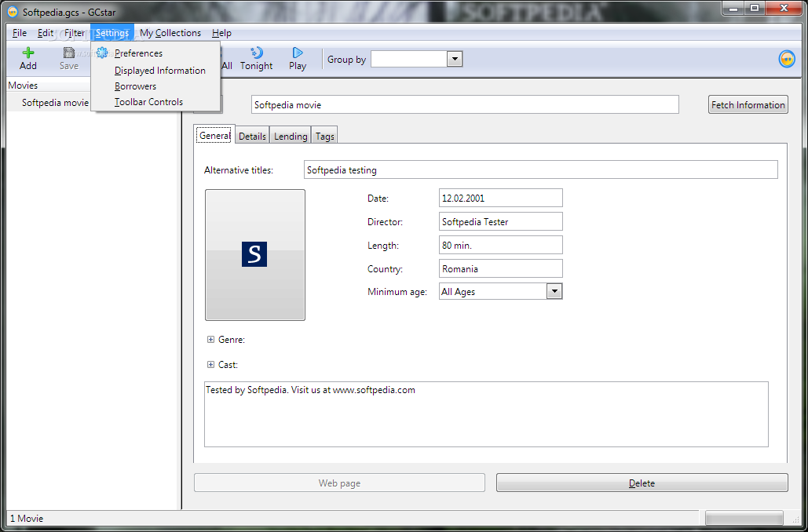Click the Fetch Information button
808x532 pixels.
(x=748, y=104)
